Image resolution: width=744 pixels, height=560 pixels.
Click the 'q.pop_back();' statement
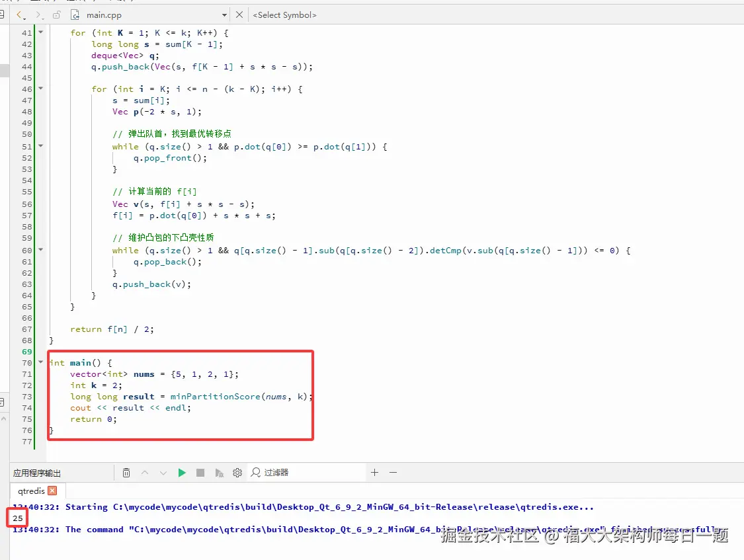[x=167, y=262]
